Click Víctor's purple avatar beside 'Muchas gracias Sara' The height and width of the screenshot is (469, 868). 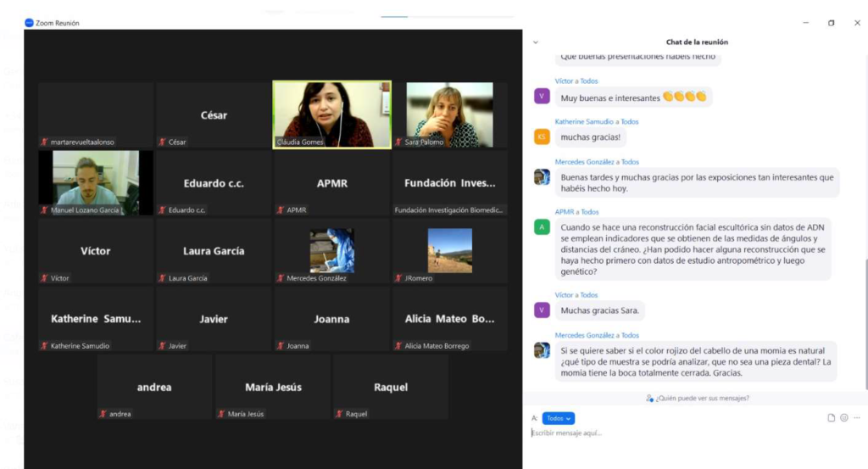tap(542, 310)
